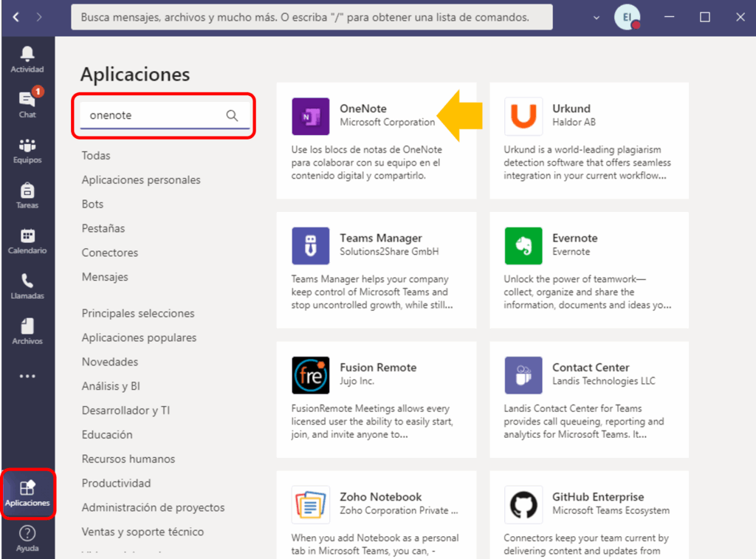This screenshot has height=559, width=756.
Task: Expand more apps ellipsis in sidebar
Action: (27, 376)
